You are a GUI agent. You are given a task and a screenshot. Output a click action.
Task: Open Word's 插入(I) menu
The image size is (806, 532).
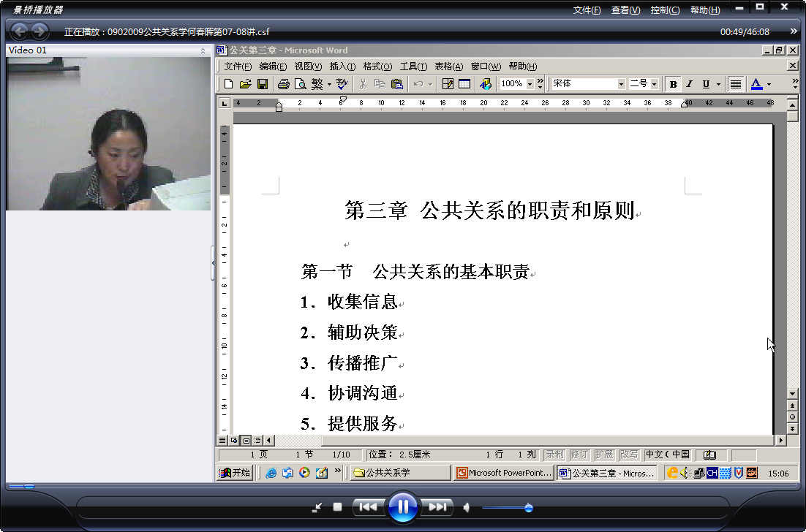(x=342, y=66)
